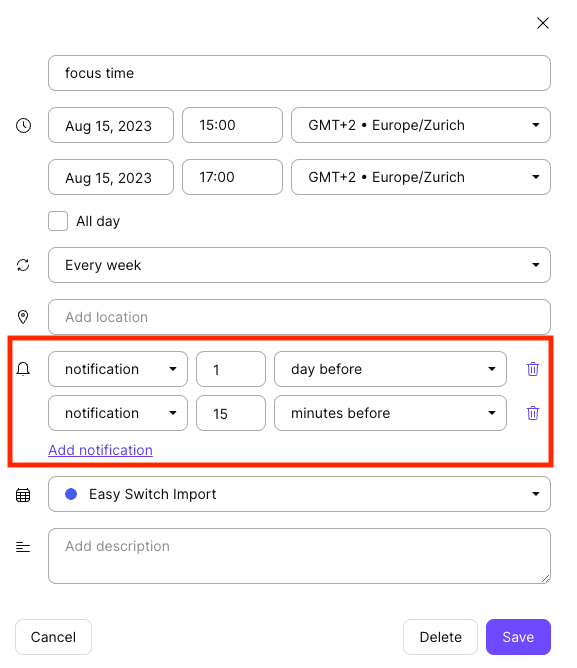
Task: Edit the focus time title field
Action: click(x=299, y=73)
